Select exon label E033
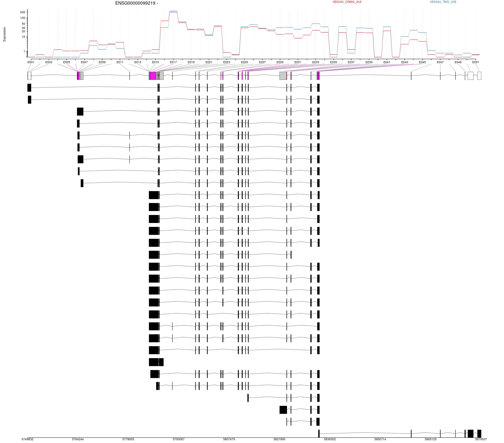 coord(316,62)
